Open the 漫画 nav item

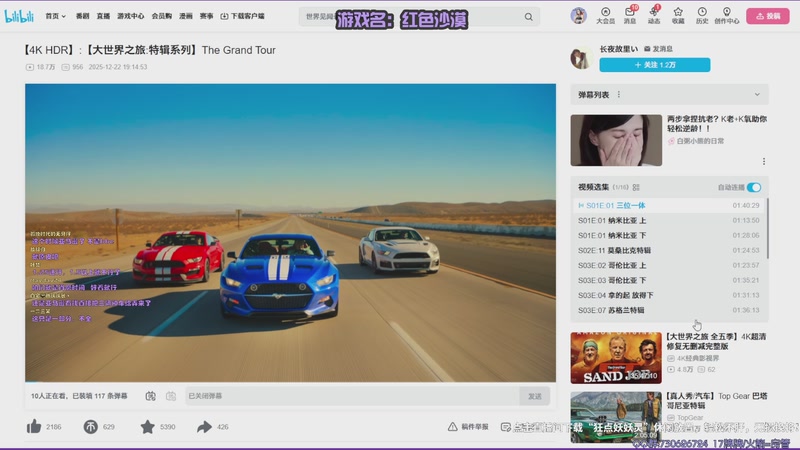(x=186, y=16)
